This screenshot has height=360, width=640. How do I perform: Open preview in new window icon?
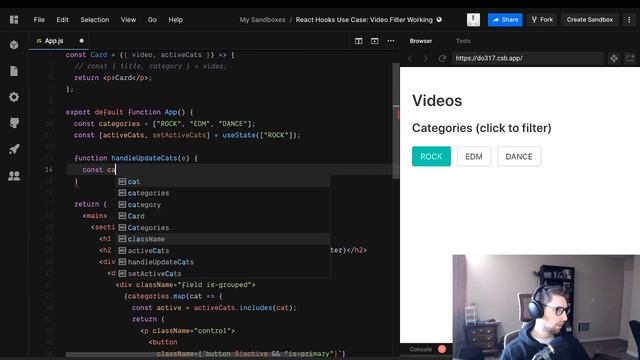tap(630, 58)
